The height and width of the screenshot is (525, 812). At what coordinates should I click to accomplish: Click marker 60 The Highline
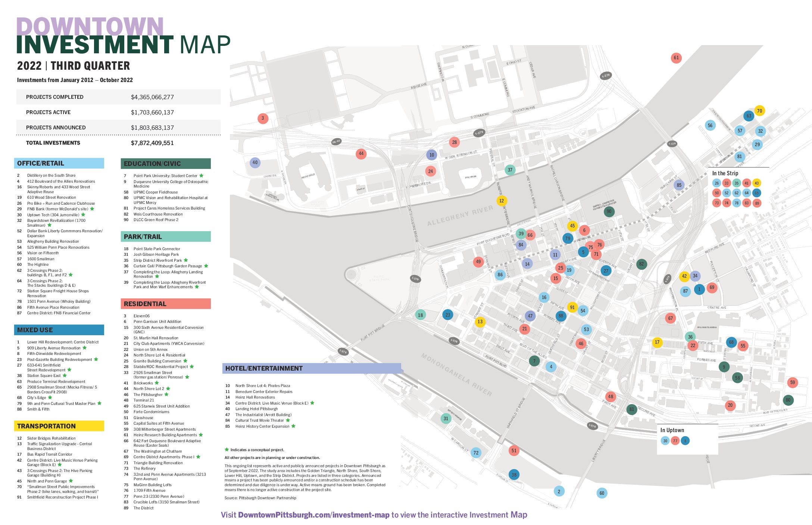[602, 493]
